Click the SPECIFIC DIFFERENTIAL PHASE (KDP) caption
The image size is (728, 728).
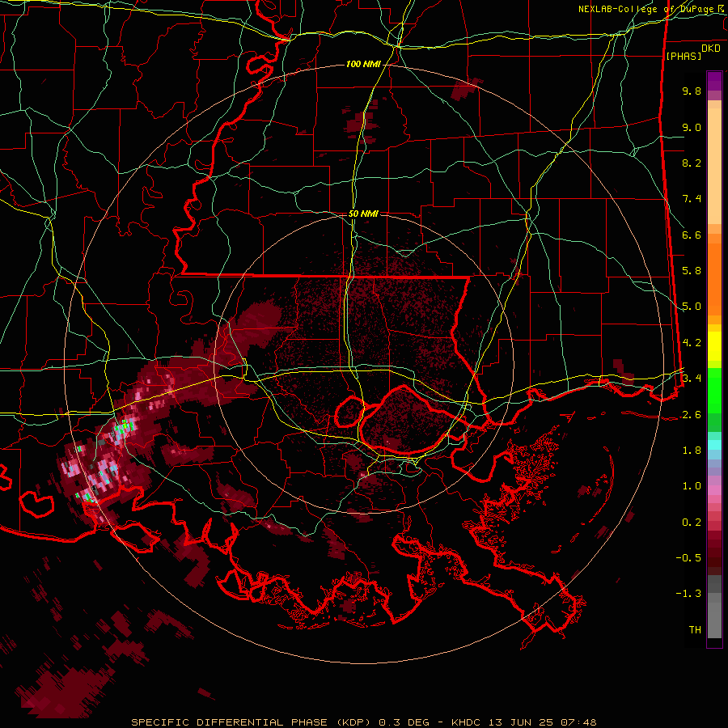point(250,722)
